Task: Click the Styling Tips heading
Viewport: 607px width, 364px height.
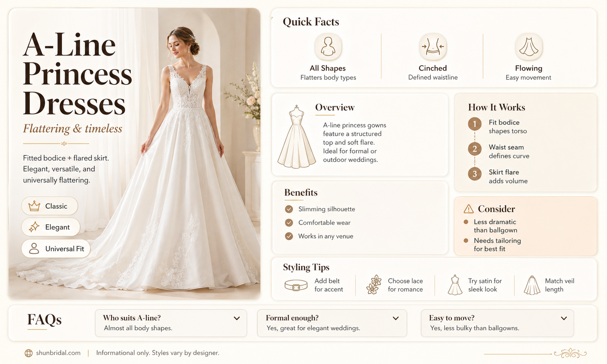Action: pyautogui.click(x=306, y=267)
